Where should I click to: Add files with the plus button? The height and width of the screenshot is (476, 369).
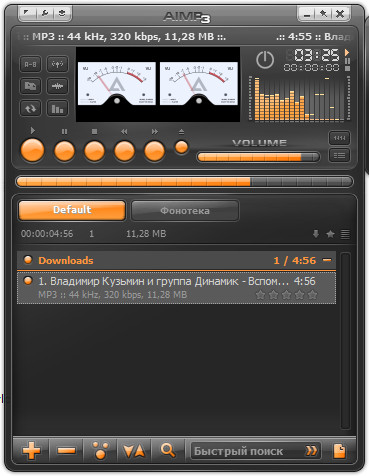click(32, 451)
